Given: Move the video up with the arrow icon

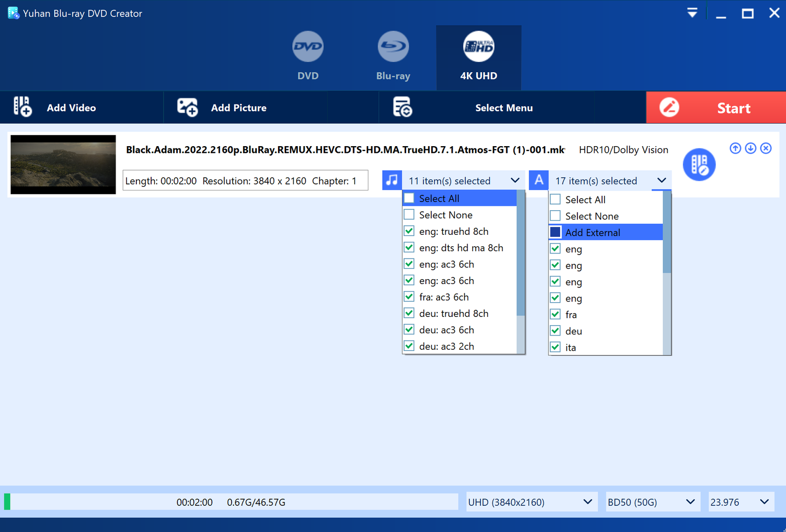Looking at the screenshot, I should tap(735, 148).
